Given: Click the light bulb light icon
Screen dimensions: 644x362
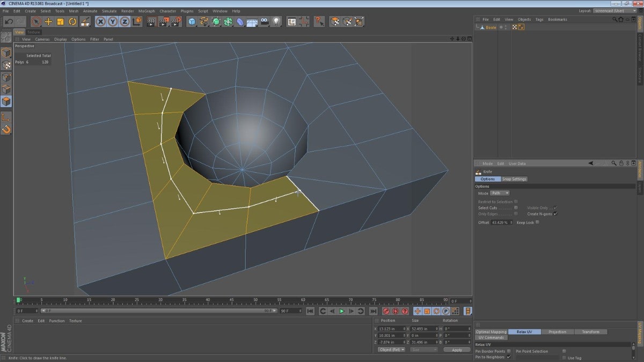Looking at the screenshot, I should pos(276,21).
